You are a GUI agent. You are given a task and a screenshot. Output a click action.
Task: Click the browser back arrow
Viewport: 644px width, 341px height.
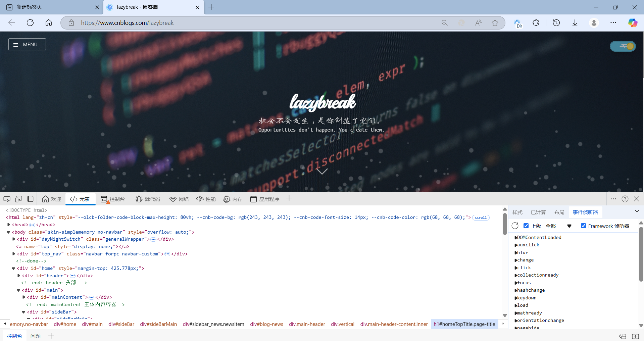click(x=12, y=22)
